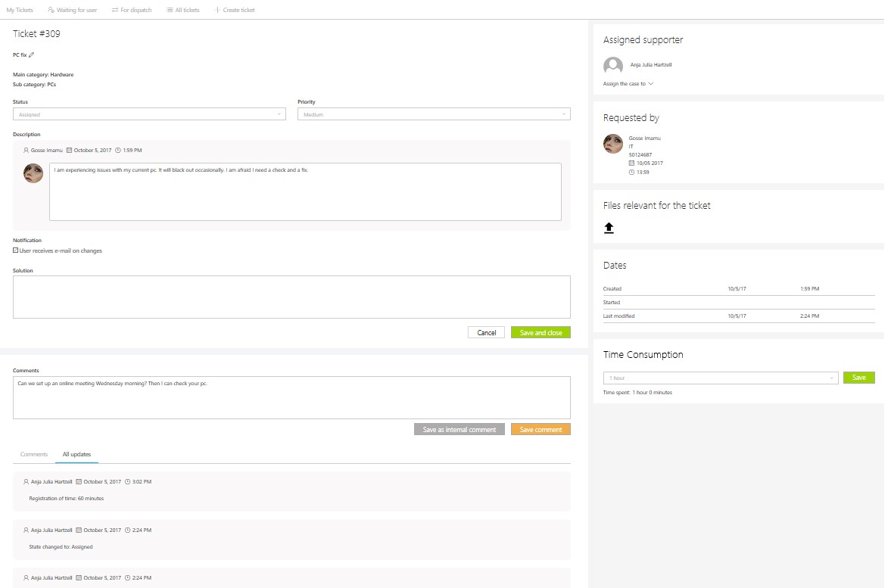Screen dimensions: 891x588
Task: Click requester avatar in the Description section
Action: 33,173
